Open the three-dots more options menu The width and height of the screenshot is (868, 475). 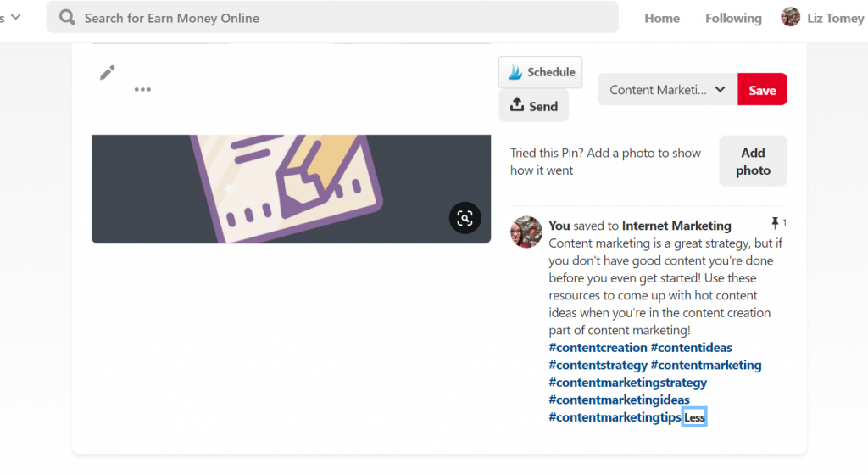tap(142, 89)
